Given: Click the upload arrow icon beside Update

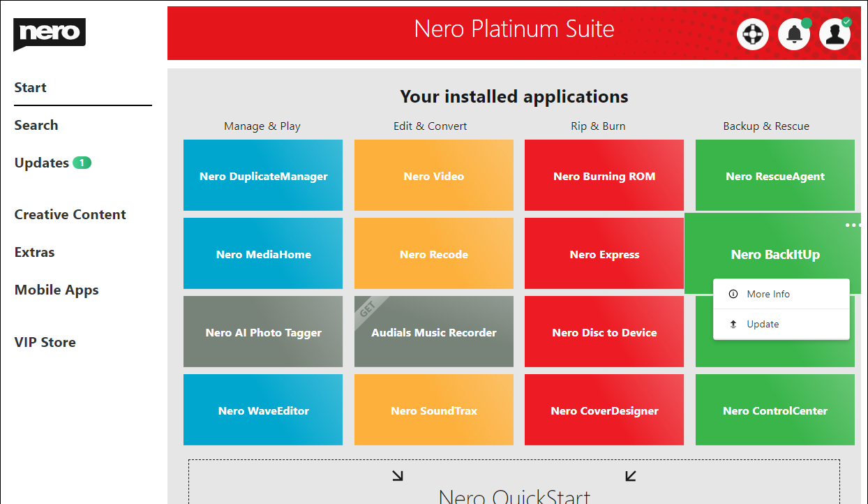Looking at the screenshot, I should coord(733,324).
